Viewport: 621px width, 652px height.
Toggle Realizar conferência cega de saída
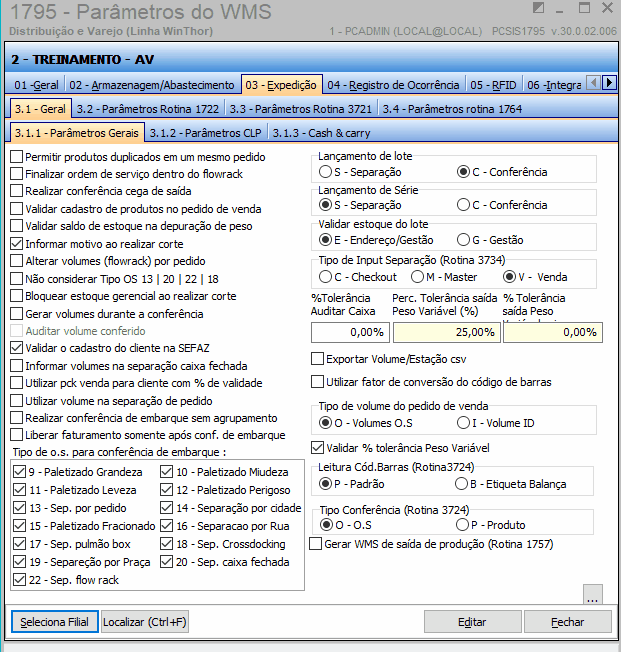[x=17, y=191]
